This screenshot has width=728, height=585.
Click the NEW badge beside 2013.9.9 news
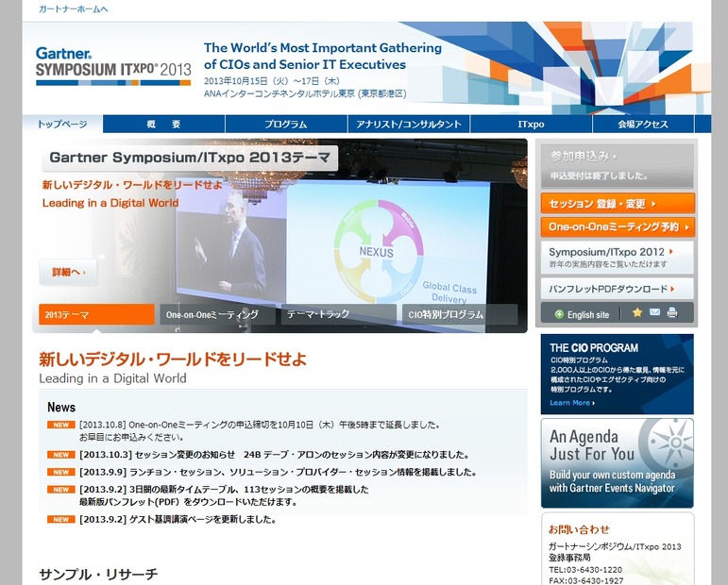60,472
